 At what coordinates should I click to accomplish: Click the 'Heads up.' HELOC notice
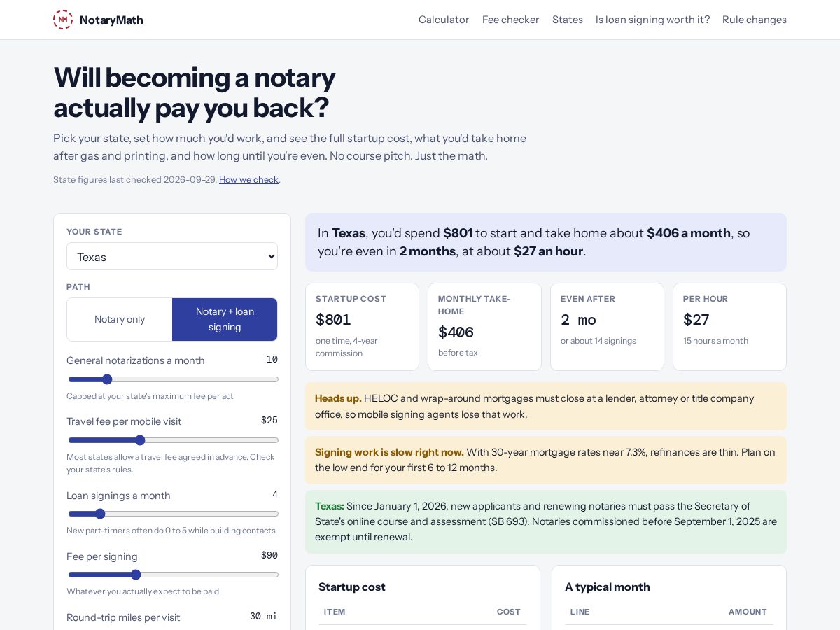[546, 406]
